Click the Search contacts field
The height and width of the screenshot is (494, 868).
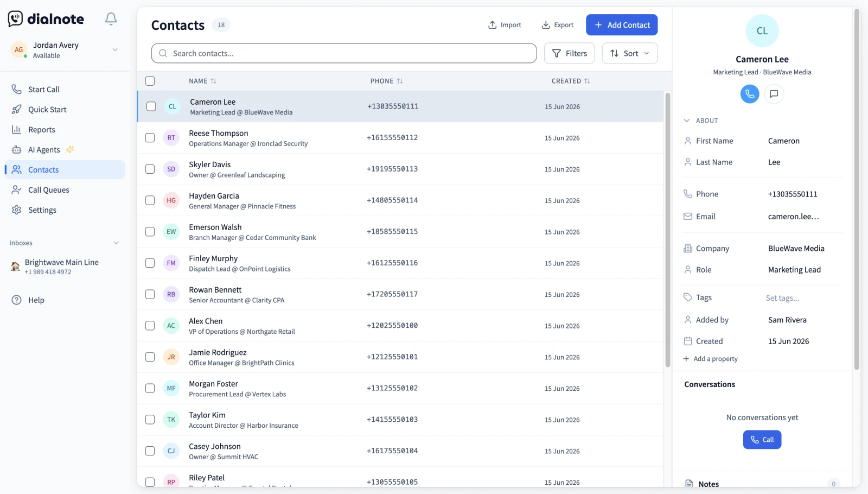344,53
